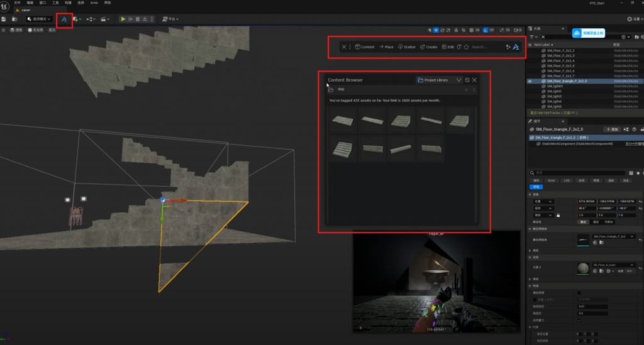Open the 文件 File menu
This screenshot has width=644, height=345.
point(17,3)
